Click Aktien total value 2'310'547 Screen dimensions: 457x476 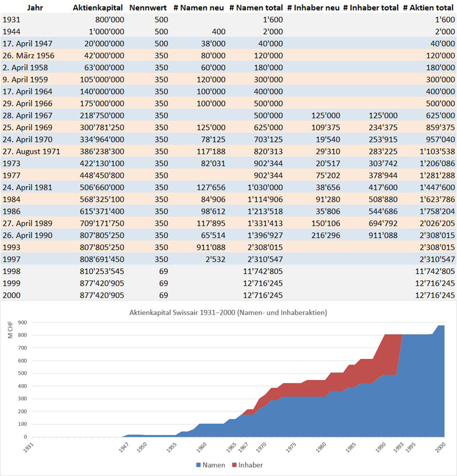coord(437,259)
